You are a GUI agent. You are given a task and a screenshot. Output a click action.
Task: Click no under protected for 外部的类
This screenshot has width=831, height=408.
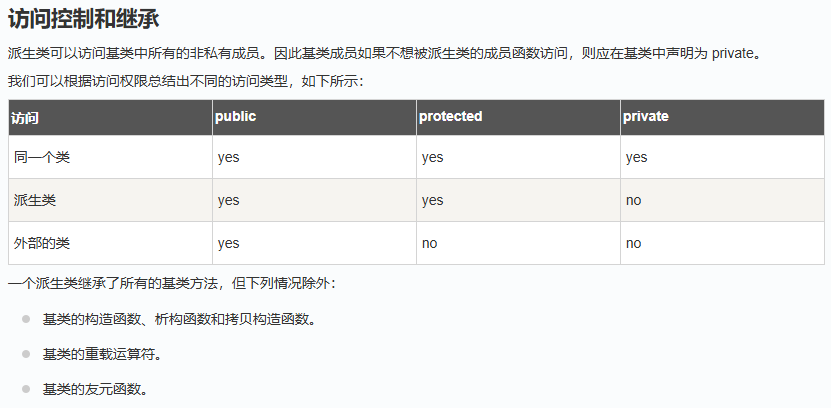pos(429,243)
